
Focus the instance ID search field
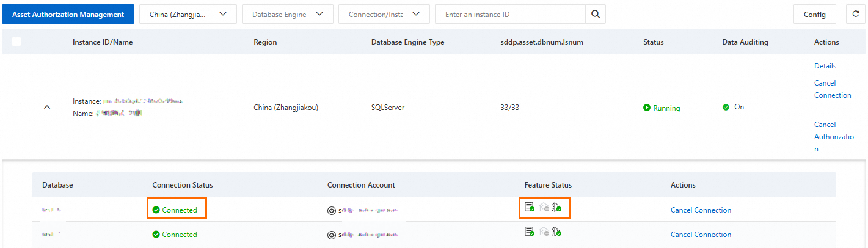coord(510,14)
